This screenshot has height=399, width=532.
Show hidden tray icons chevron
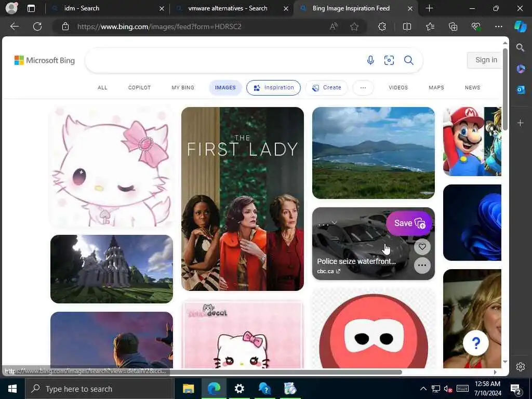tap(423, 389)
